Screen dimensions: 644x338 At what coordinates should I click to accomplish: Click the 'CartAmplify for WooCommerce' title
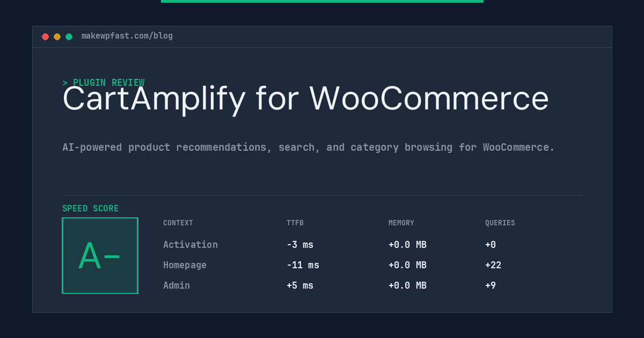[x=305, y=99]
